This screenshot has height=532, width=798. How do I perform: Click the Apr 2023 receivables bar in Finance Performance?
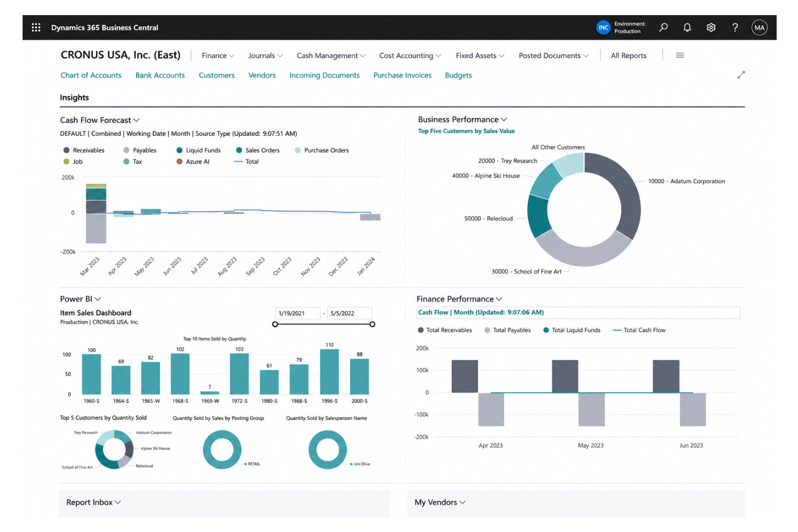click(x=465, y=376)
